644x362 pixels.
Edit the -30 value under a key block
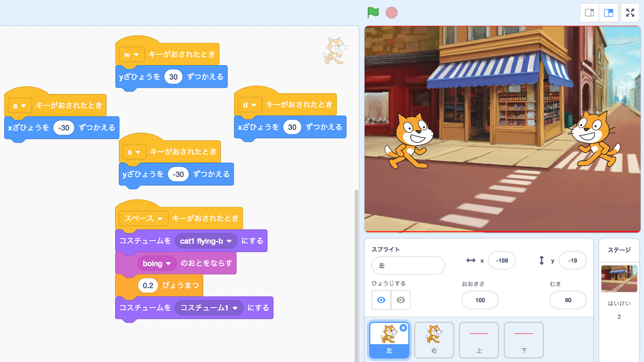point(64,128)
